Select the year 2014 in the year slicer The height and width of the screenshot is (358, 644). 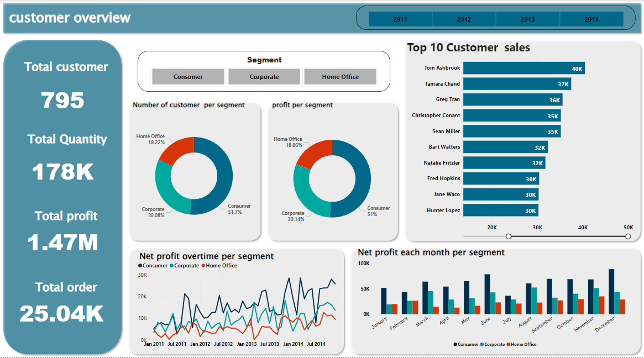click(x=591, y=18)
